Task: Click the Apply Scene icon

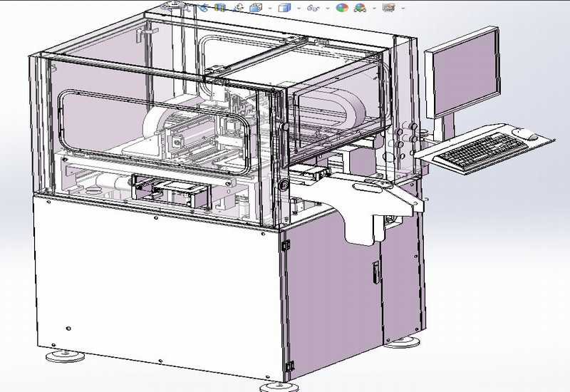Action: click(360, 7)
